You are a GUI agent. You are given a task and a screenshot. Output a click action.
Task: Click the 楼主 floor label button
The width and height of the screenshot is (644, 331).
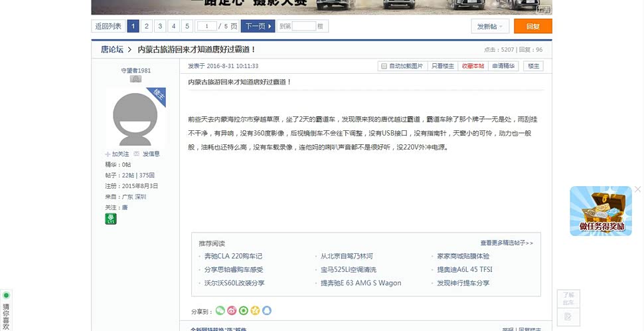(534, 66)
